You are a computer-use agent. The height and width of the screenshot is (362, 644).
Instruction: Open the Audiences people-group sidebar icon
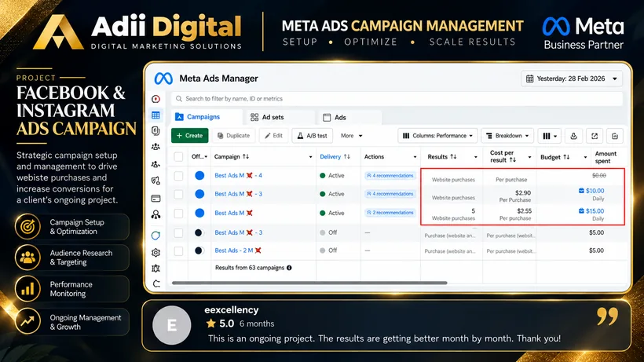point(156,147)
